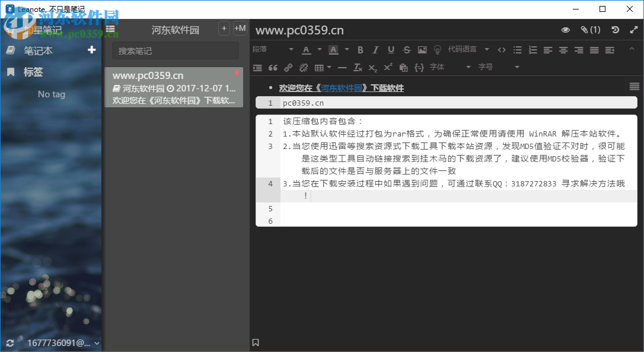The width and height of the screenshot is (644, 352).
Task: Open the note history restore icon
Action: click(x=615, y=29)
